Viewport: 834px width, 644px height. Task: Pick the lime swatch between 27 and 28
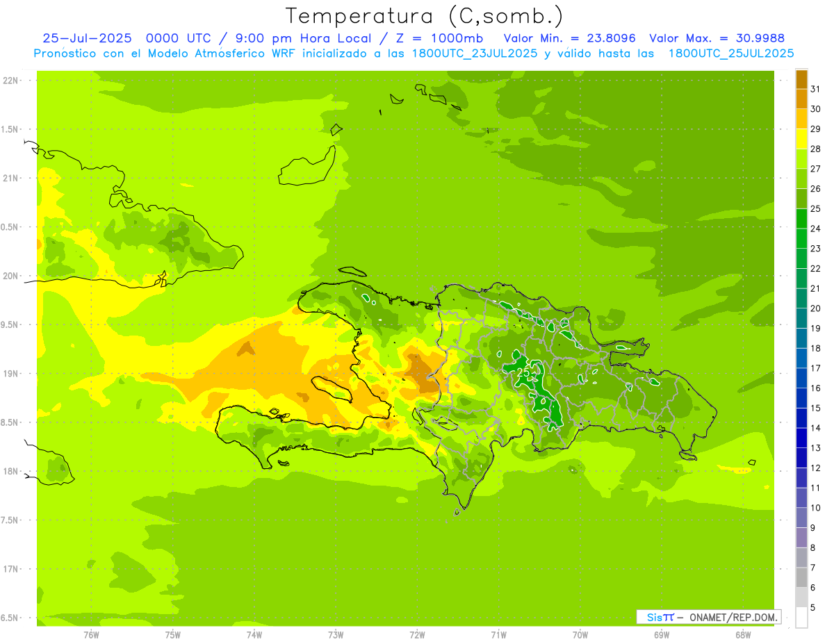point(801,159)
